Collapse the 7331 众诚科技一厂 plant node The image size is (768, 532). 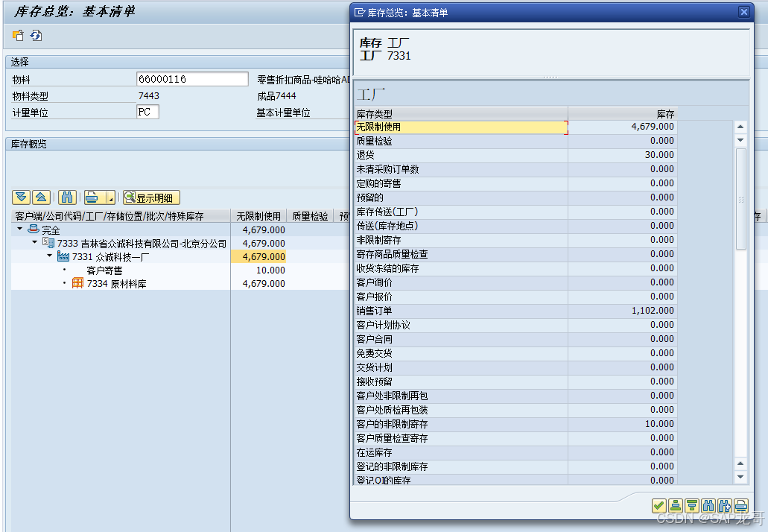pos(49,256)
